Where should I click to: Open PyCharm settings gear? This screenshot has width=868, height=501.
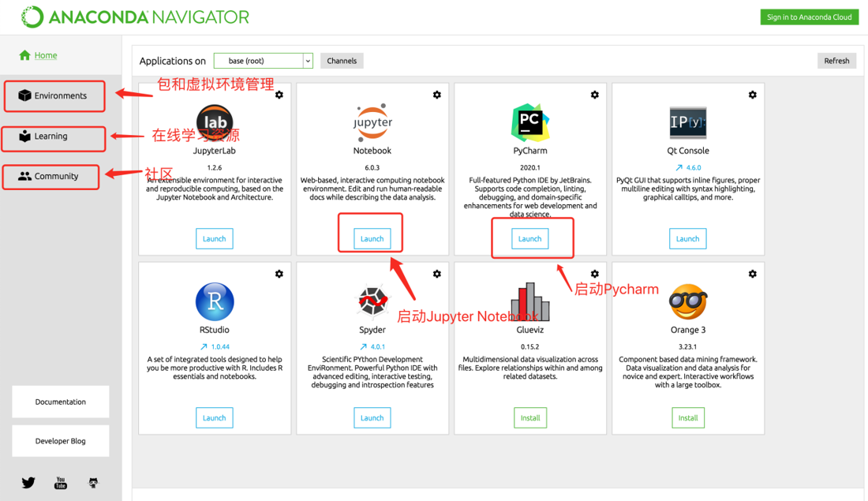coord(594,95)
